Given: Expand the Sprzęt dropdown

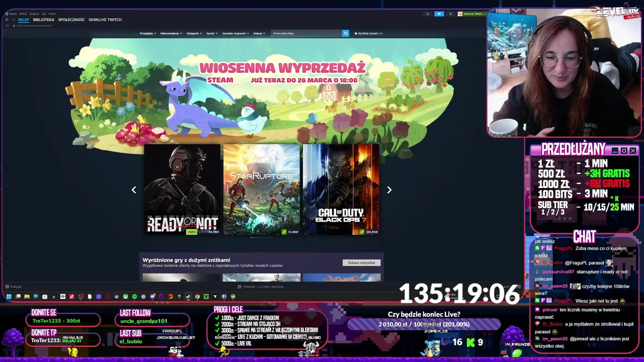Looking at the screenshot, I should [x=212, y=33].
